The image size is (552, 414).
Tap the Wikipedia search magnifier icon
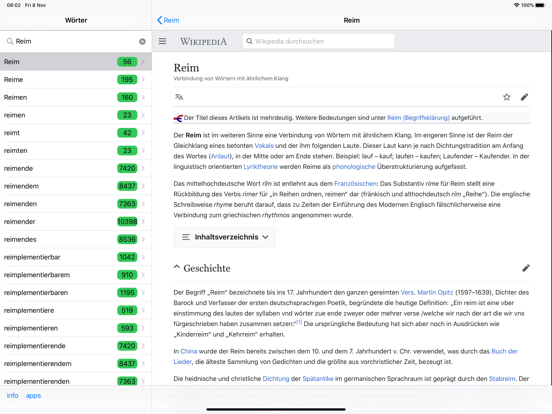249,41
